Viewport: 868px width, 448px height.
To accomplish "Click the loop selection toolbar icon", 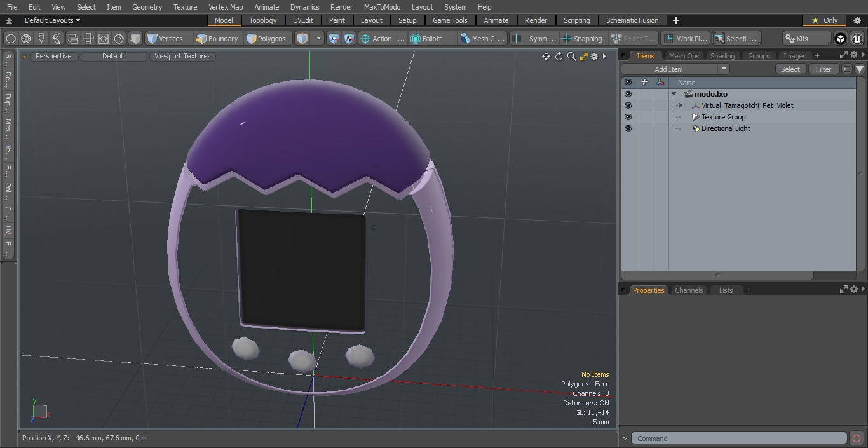I will coord(72,39).
